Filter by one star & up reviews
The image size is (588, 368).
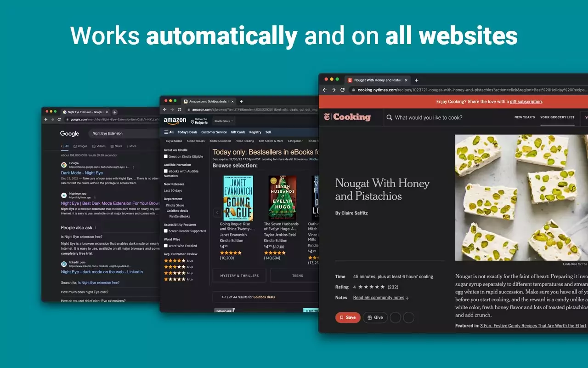click(x=179, y=279)
